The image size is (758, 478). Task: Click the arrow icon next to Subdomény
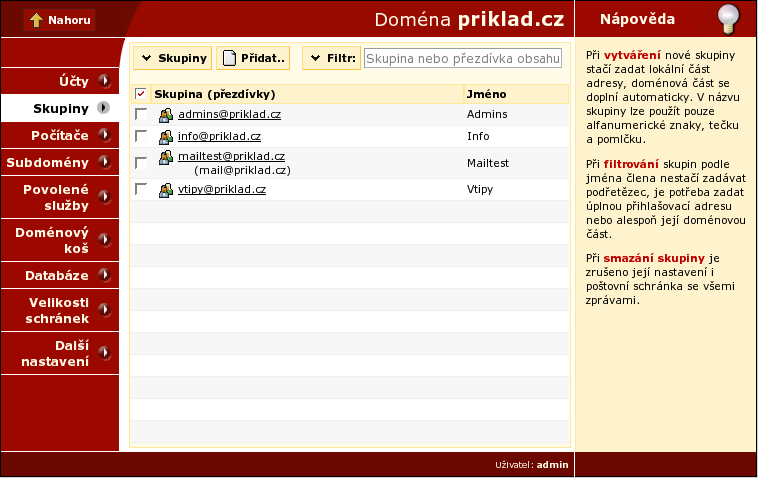tap(105, 162)
